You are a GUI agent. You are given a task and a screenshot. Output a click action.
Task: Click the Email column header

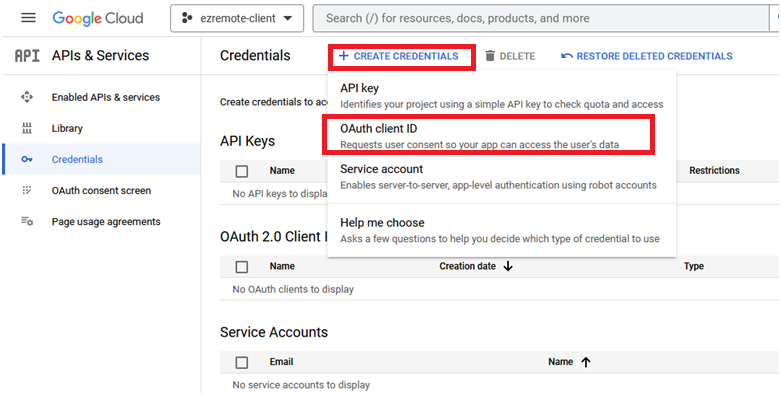(281, 362)
